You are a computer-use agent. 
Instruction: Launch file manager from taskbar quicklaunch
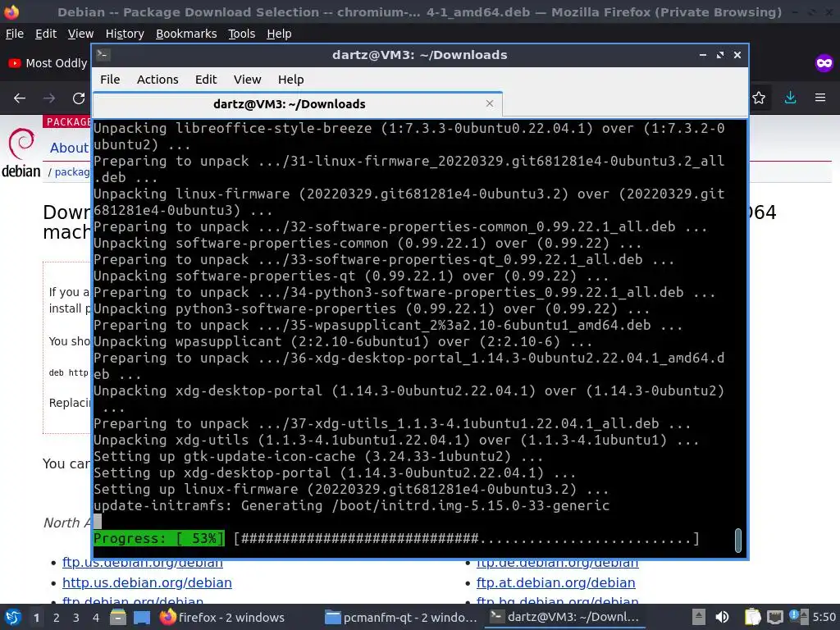click(x=118, y=617)
